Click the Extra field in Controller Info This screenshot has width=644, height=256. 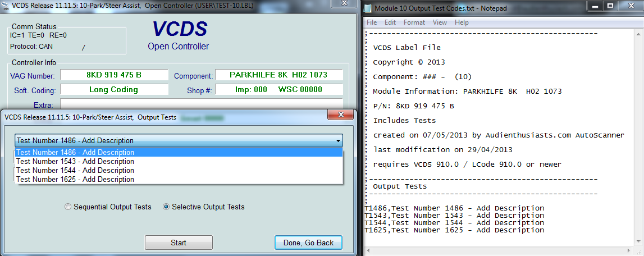tap(201, 104)
